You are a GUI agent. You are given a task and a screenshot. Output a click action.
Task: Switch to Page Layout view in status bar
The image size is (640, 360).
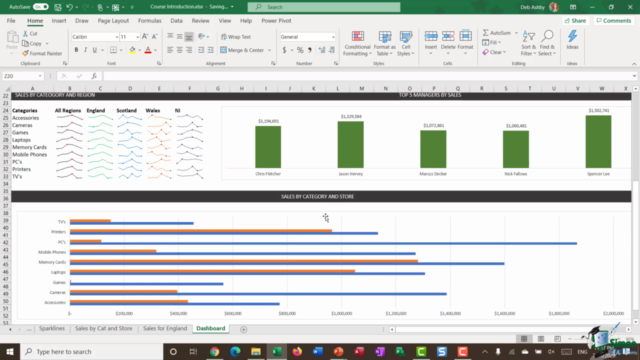click(540, 339)
